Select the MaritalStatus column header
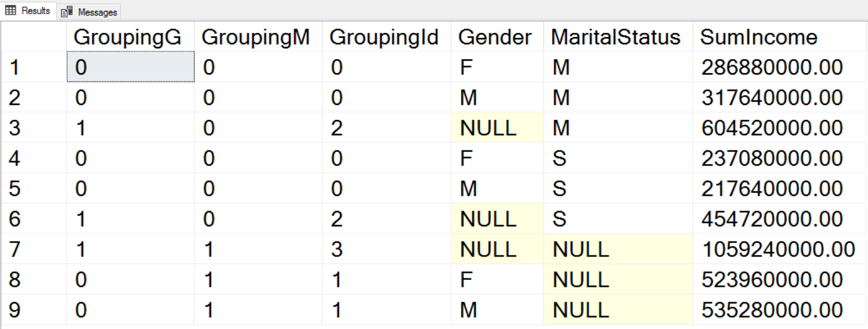 tap(615, 37)
